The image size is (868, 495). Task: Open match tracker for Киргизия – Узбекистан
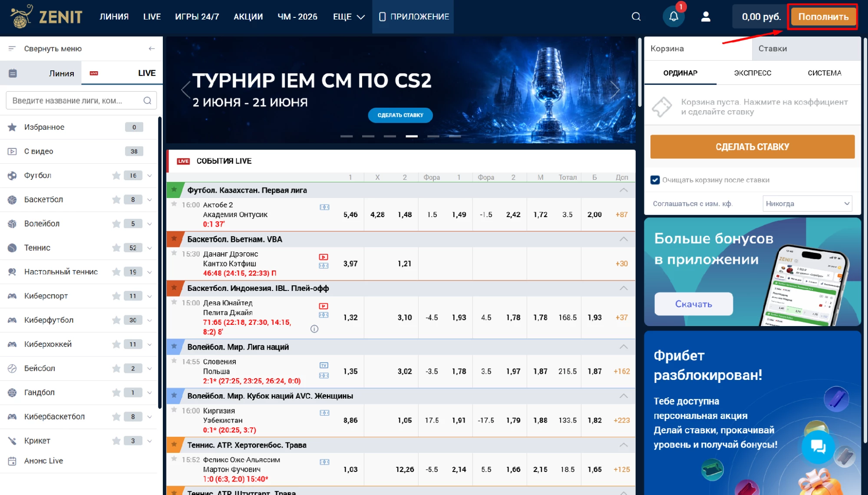pos(324,413)
